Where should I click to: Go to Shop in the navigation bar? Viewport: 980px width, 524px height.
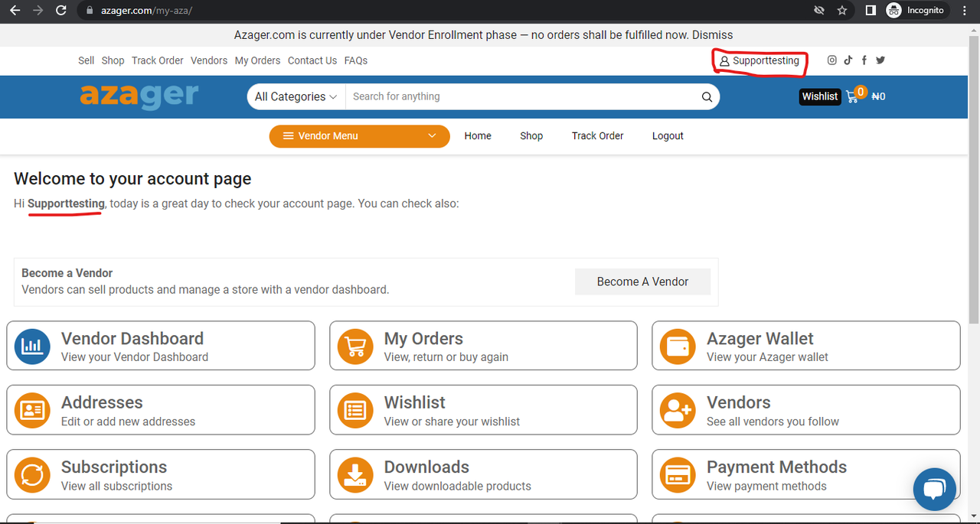pos(531,135)
